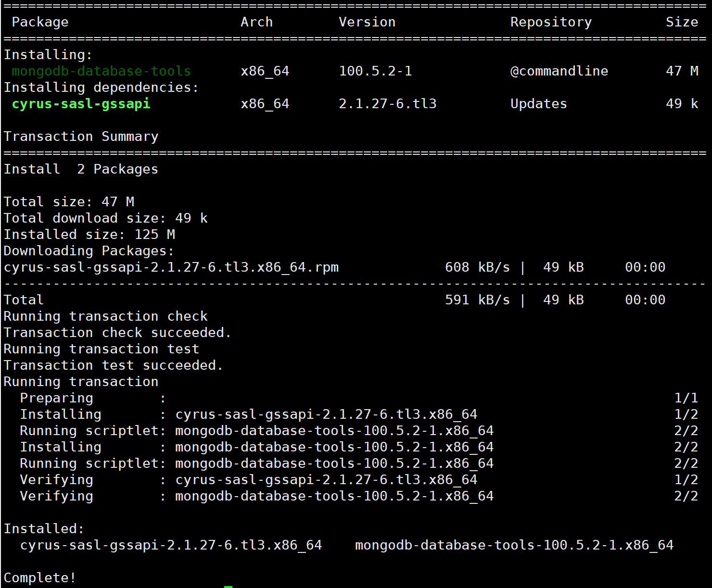The height and width of the screenshot is (588, 712).
Task: Click the '49 k' size value in the table
Action: click(x=682, y=104)
